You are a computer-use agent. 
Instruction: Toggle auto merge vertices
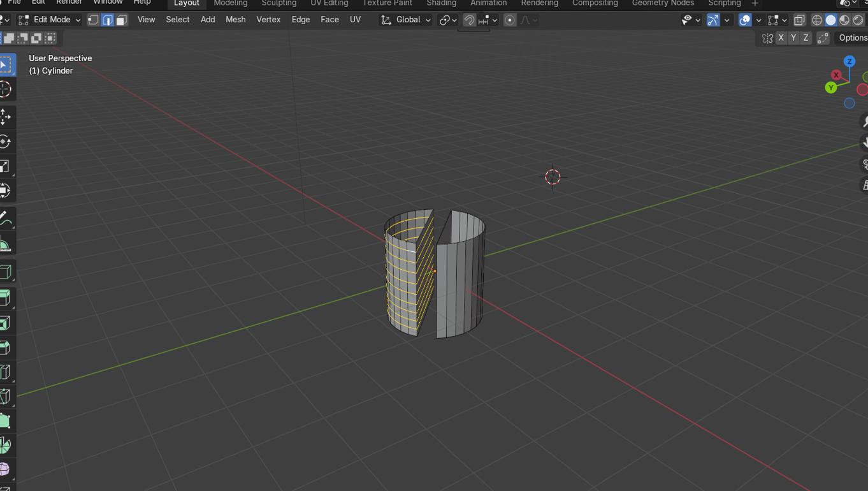coord(823,38)
